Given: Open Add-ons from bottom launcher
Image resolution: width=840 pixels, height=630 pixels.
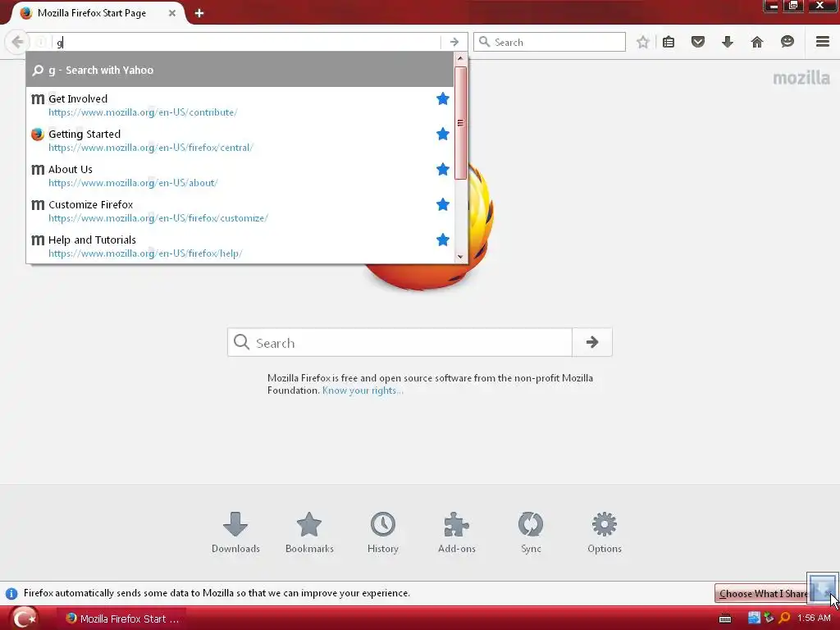Looking at the screenshot, I should tap(457, 532).
